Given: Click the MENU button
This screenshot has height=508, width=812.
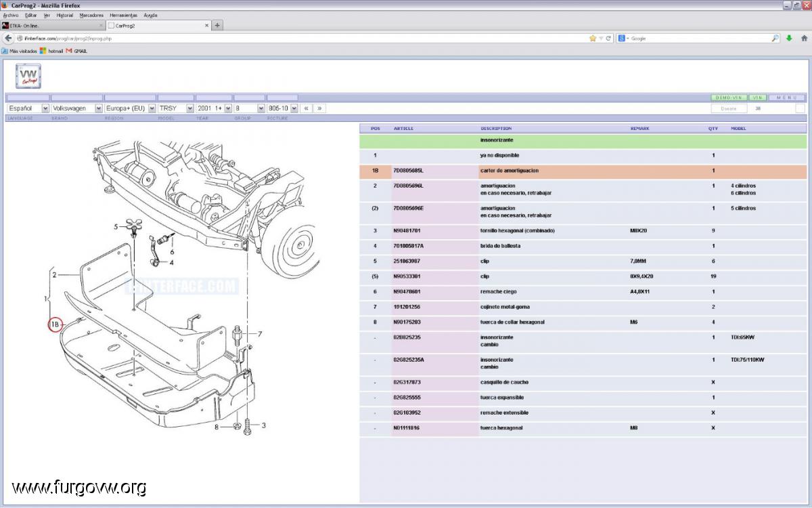Looking at the screenshot, I should coord(787,98).
